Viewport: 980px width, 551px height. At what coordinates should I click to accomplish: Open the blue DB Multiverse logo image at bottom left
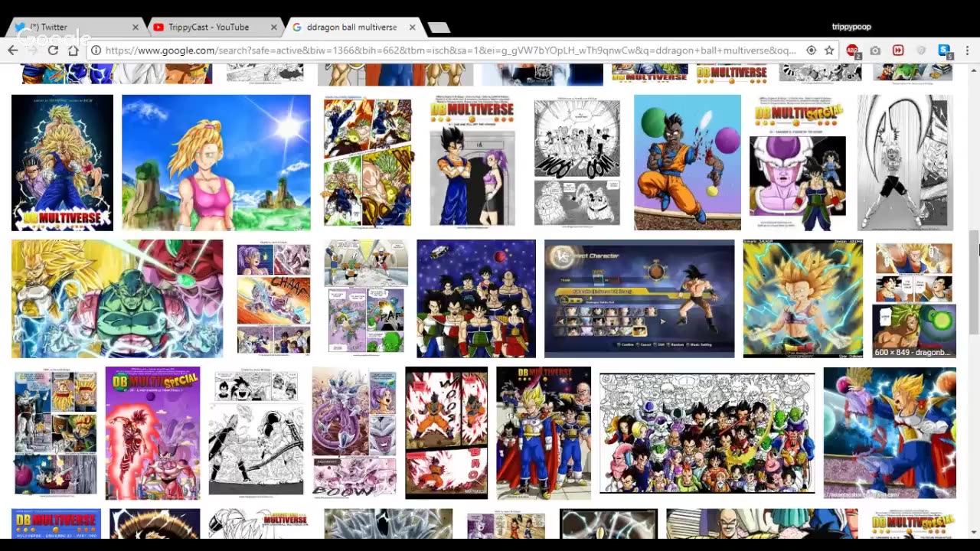pyautogui.click(x=56, y=524)
